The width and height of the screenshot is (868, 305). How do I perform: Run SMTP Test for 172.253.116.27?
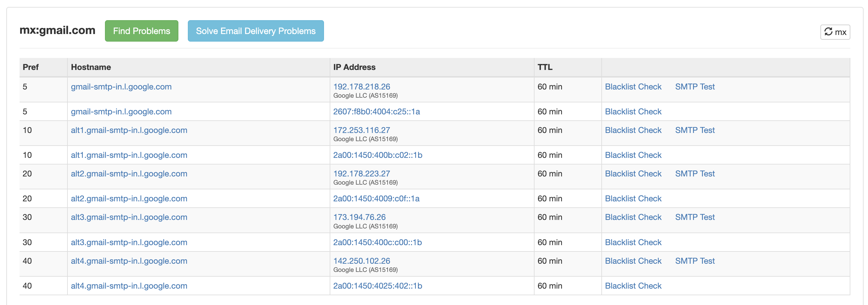694,130
